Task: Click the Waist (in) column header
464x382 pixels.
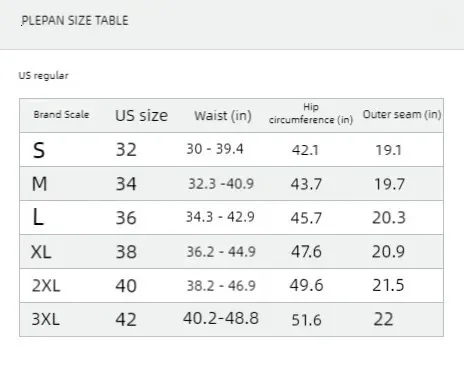Action: (x=223, y=116)
